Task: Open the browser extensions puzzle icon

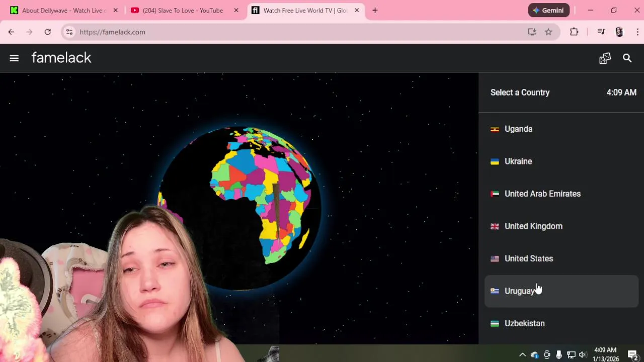Action: point(574,32)
